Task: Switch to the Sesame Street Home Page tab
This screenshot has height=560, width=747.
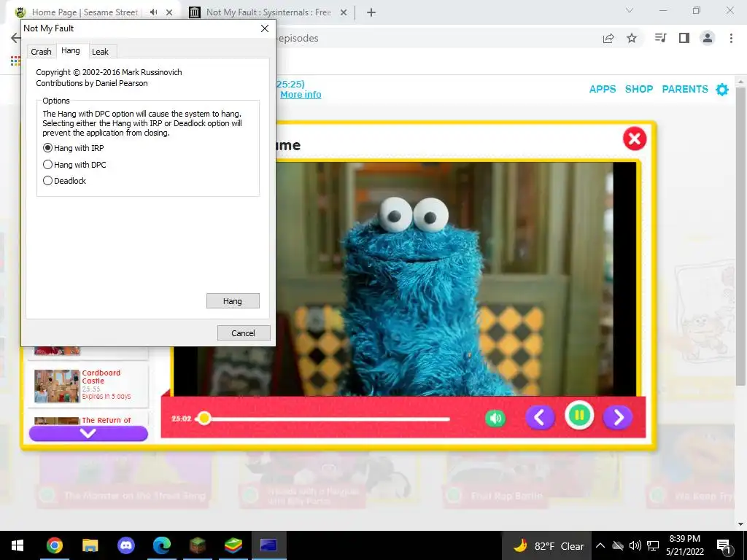Action: coord(85,12)
